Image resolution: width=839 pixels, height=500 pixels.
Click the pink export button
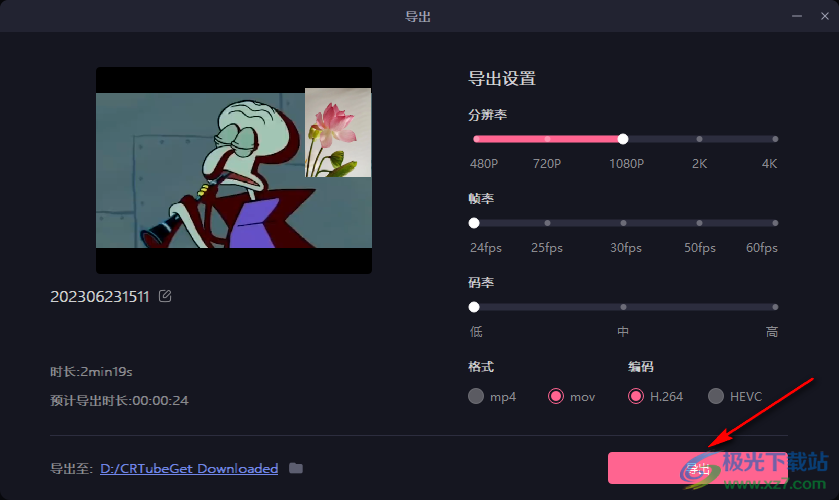click(x=697, y=468)
